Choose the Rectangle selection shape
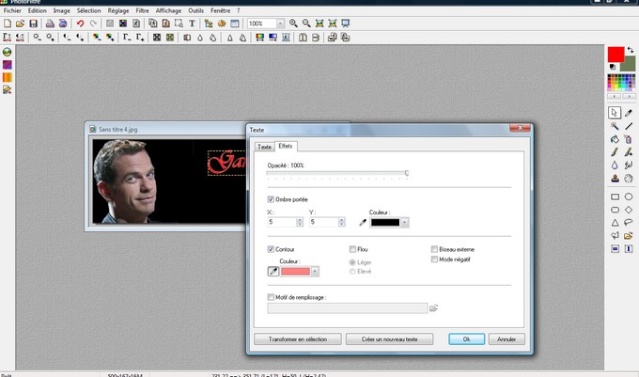Viewport: 639px width, 377px height. click(x=615, y=197)
